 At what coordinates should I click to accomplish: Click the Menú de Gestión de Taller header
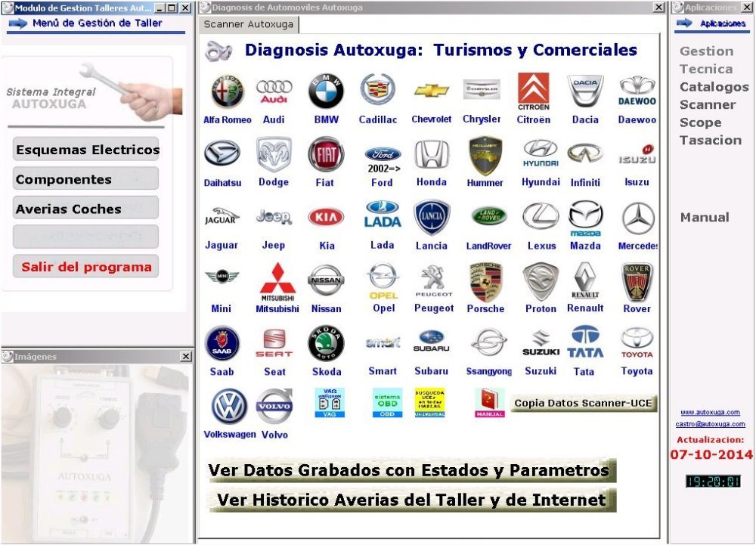(x=97, y=23)
